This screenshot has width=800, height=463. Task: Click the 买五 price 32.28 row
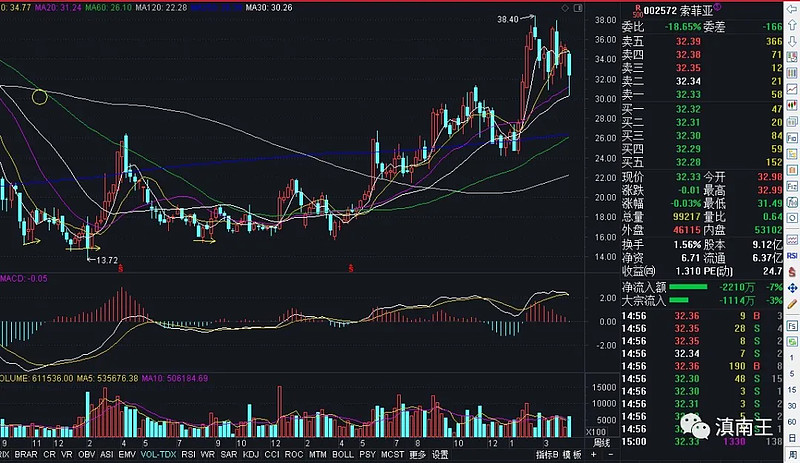click(702, 162)
